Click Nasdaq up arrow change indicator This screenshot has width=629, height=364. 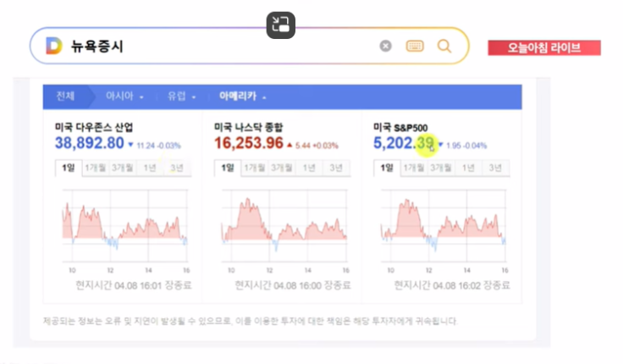[x=290, y=145]
